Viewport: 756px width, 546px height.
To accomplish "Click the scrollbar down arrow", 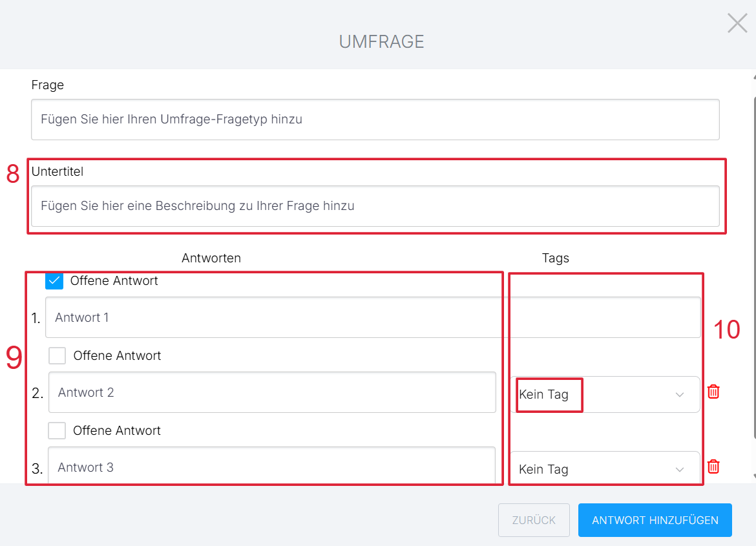I will click(x=753, y=477).
